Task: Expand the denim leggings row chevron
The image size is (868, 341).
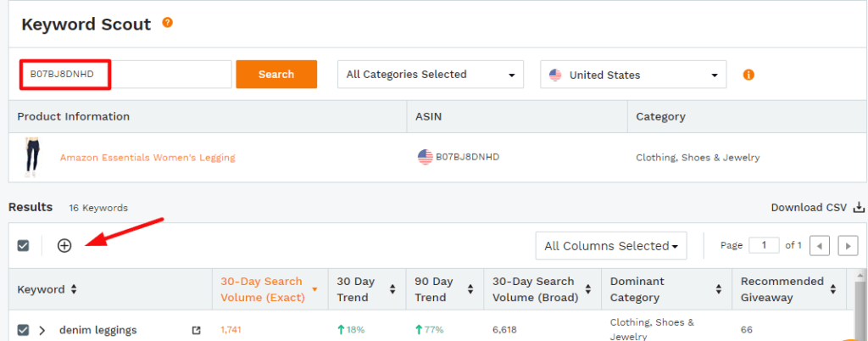Action: tap(42, 331)
